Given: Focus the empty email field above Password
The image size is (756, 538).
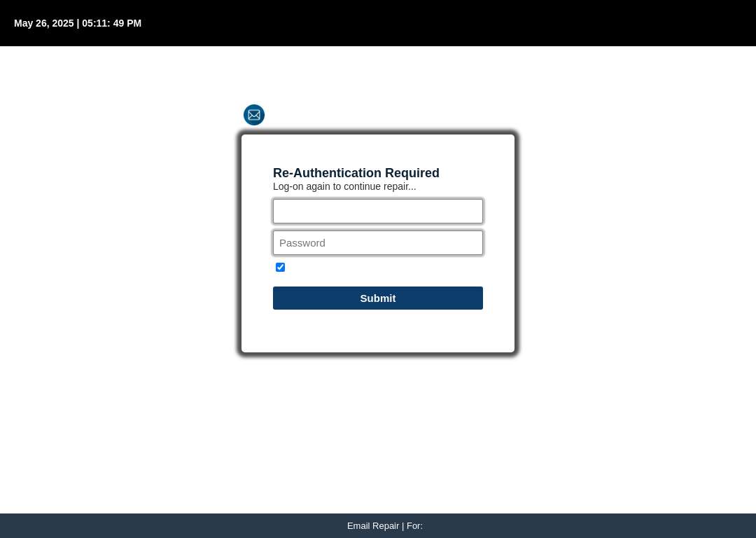Looking at the screenshot, I should 377,212.
